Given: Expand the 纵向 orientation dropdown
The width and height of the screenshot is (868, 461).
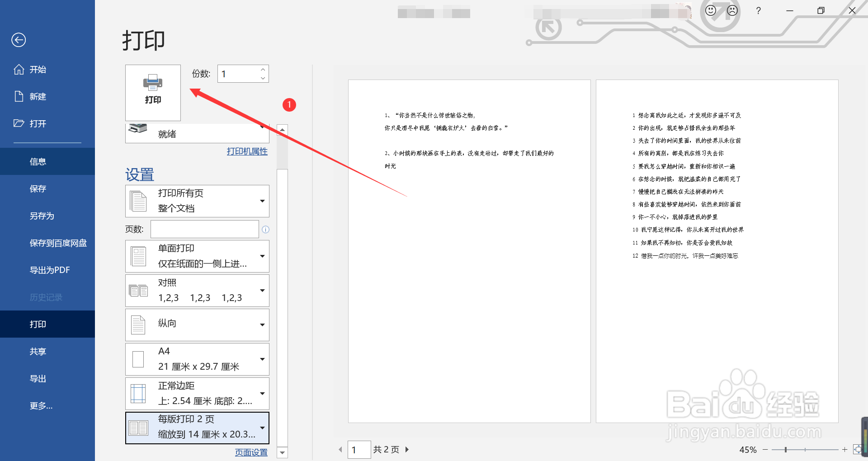Looking at the screenshot, I should click(x=197, y=325).
